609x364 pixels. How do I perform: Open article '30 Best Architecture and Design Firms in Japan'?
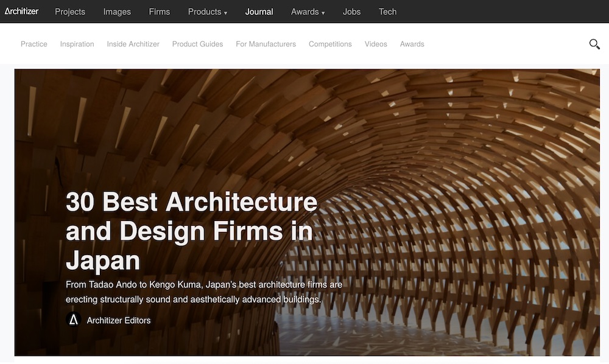[191, 231]
